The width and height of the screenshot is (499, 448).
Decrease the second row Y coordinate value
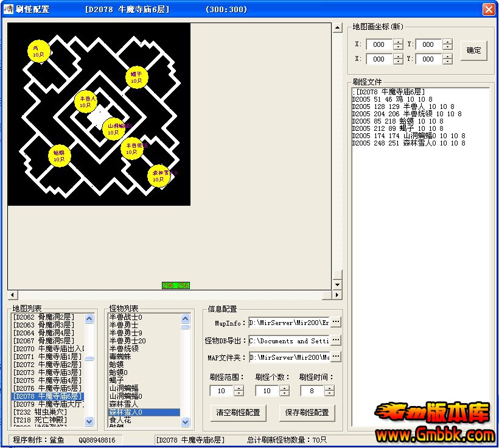(447, 61)
